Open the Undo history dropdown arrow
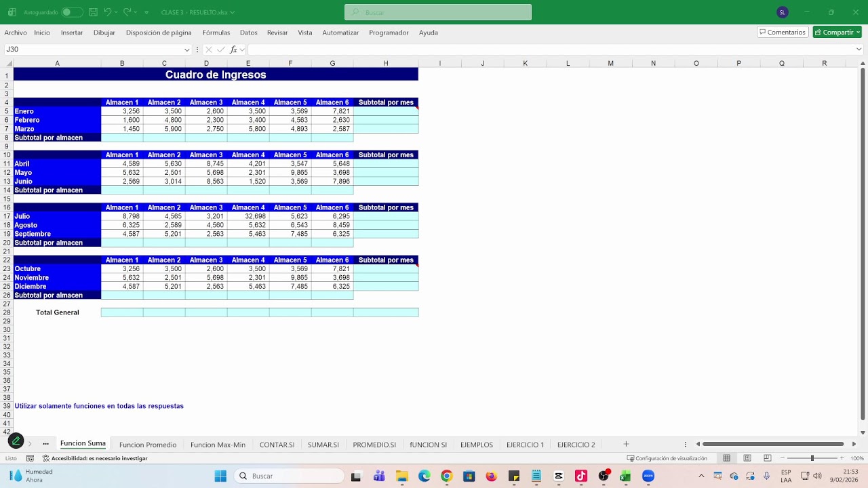 pyautogui.click(x=116, y=12)
